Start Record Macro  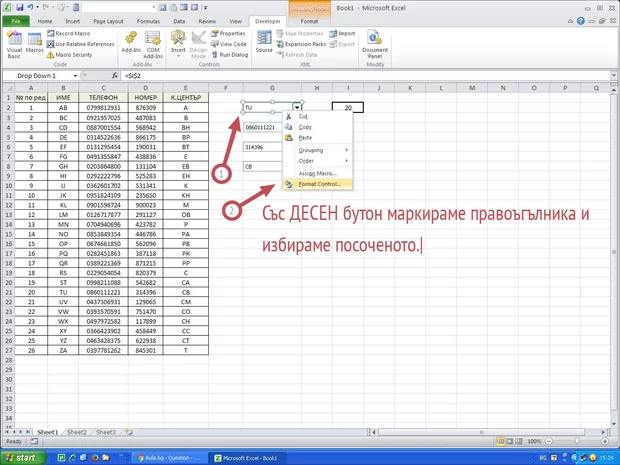68,34
